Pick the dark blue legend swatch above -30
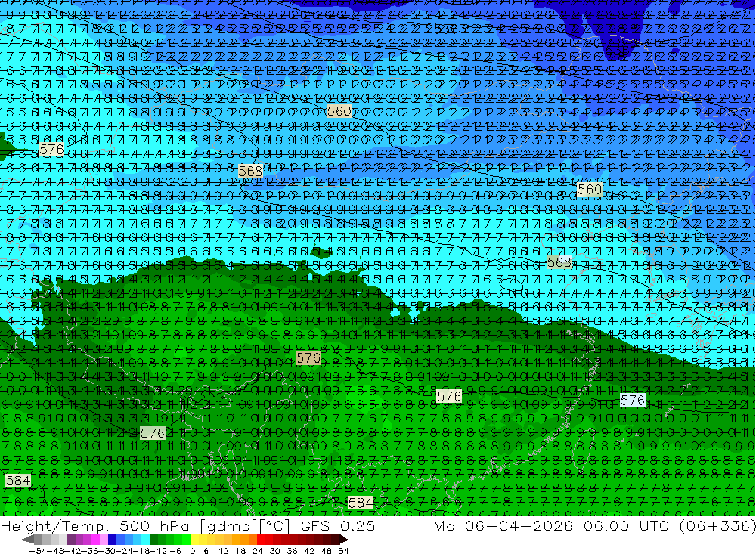The height and width of the screenshot is (554, 756). [113, 539]
